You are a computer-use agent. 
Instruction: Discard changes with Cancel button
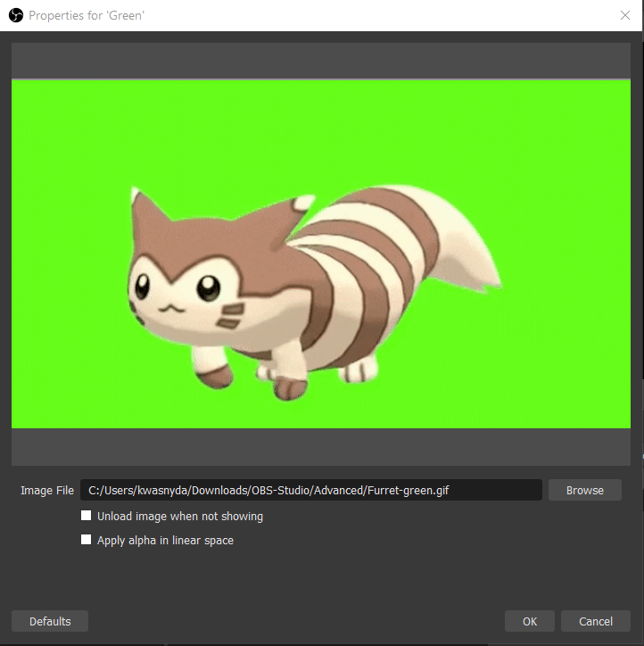click(596, 621)
